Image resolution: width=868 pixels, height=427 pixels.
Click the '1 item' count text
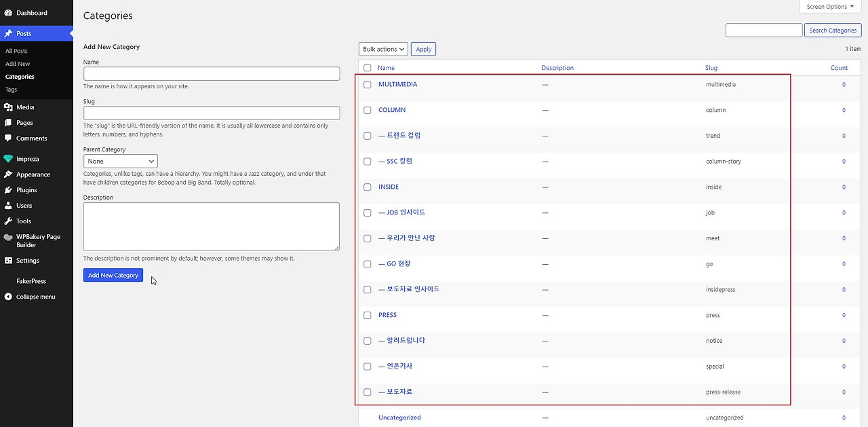pos(853,49)
